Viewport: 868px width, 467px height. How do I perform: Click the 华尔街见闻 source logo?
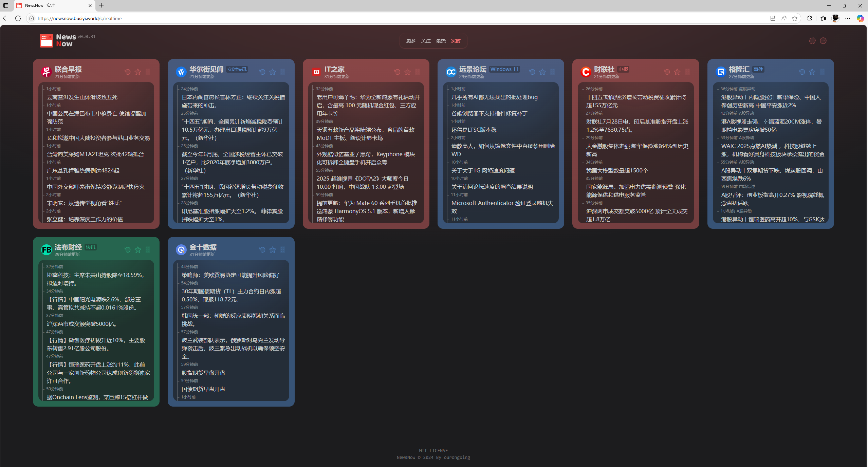pos(181,72)
